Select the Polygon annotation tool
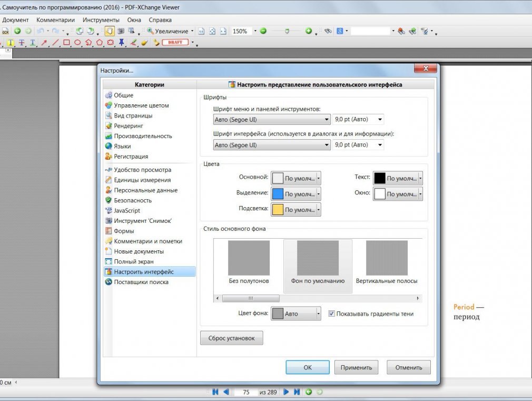This screenshot has width=532, height=401. coord(100,43)
